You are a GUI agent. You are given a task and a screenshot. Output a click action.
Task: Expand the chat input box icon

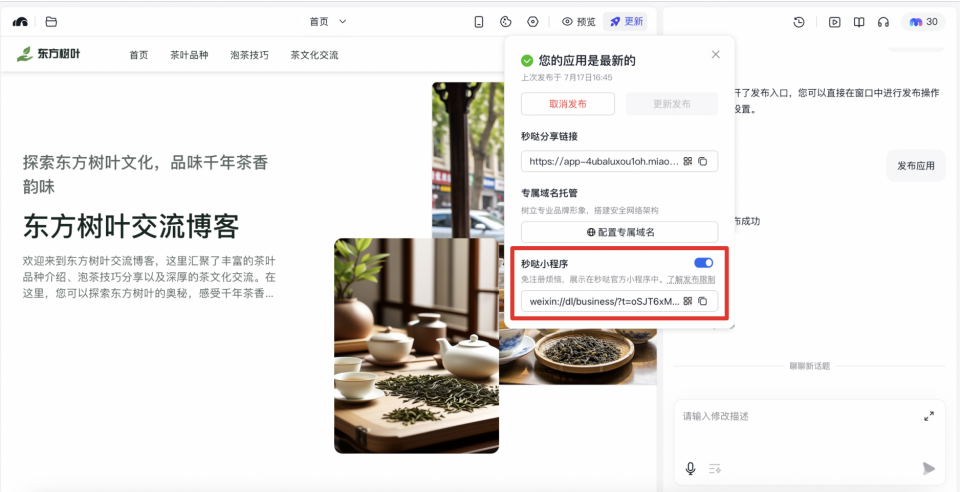pos(929,416)
